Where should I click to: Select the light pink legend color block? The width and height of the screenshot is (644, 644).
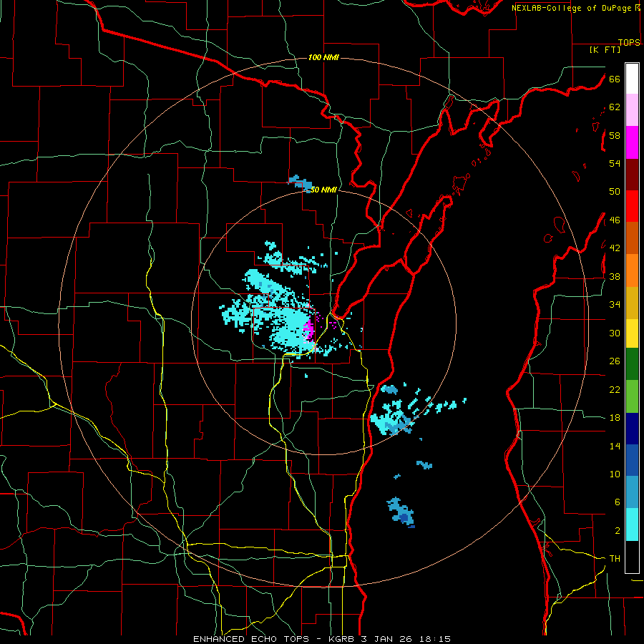632,110
